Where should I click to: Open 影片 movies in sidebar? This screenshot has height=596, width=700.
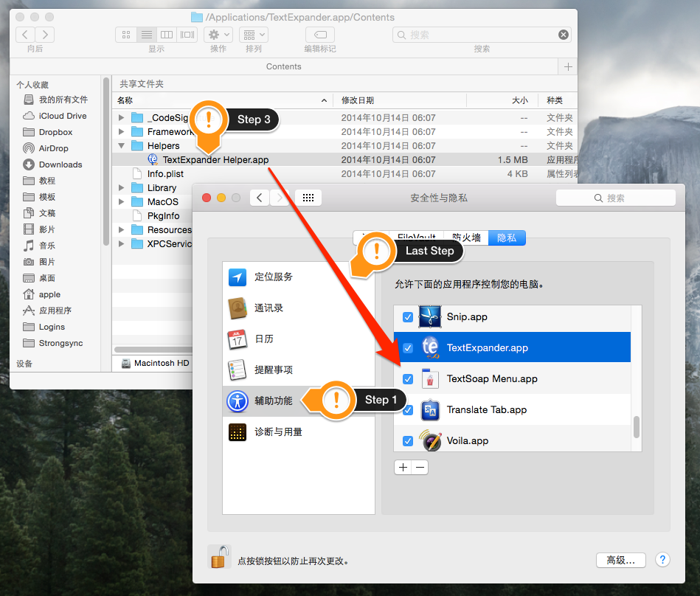pyautogui.click(x=47, y=229)
